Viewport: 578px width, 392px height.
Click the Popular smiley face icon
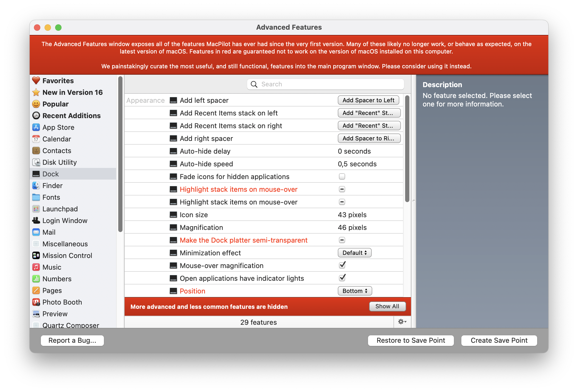36,104
